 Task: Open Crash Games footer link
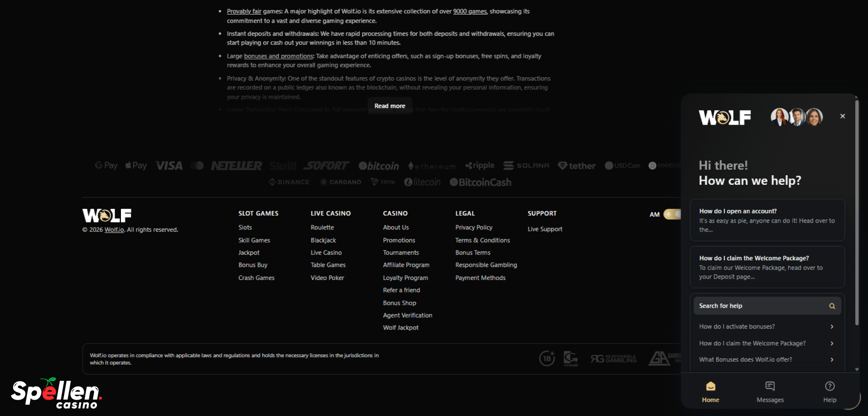pos(256,278)
